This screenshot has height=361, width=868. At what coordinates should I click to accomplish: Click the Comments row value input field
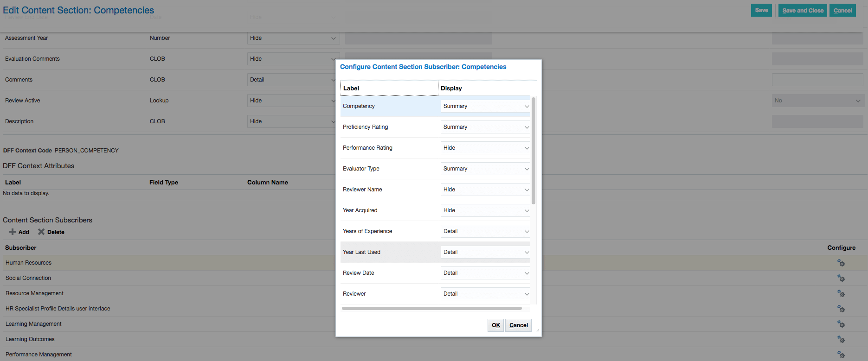coord(817,80)
